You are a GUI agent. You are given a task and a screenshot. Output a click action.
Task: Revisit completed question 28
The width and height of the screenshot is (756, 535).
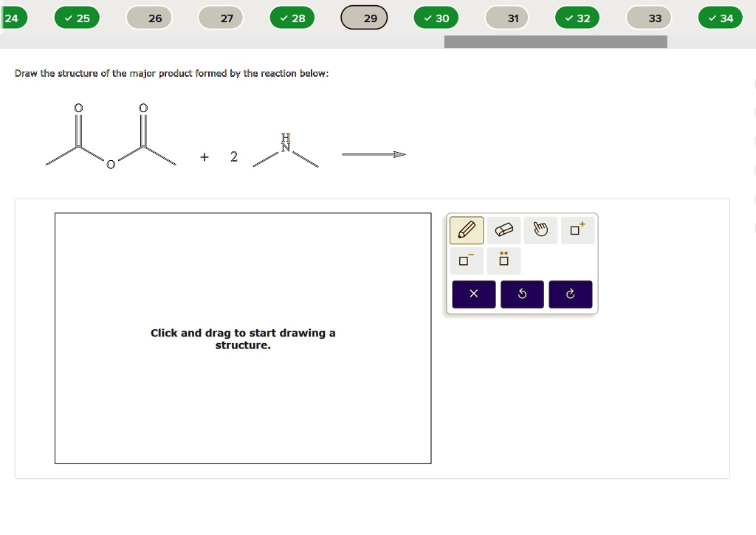click(x=292, y=18)
